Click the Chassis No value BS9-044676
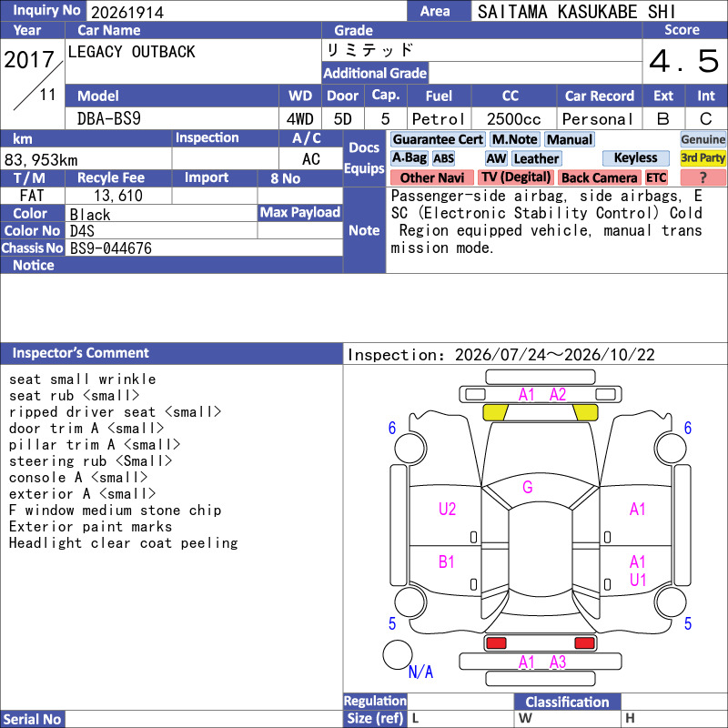 (x=110, y=248)
